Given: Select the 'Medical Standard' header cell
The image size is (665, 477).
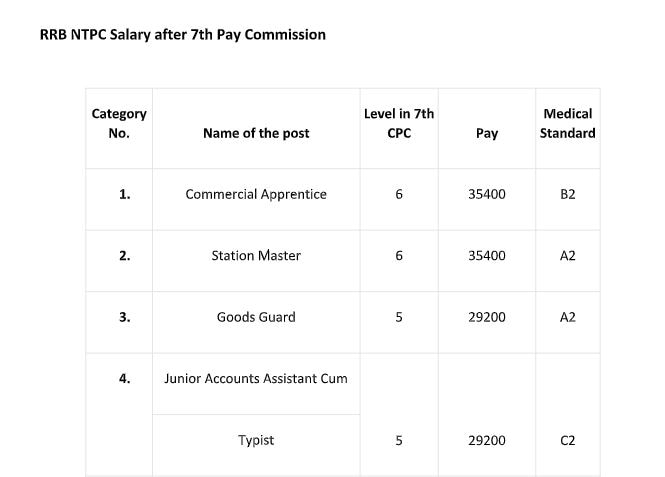Looking at the screenshot, I should pos(567,124).
